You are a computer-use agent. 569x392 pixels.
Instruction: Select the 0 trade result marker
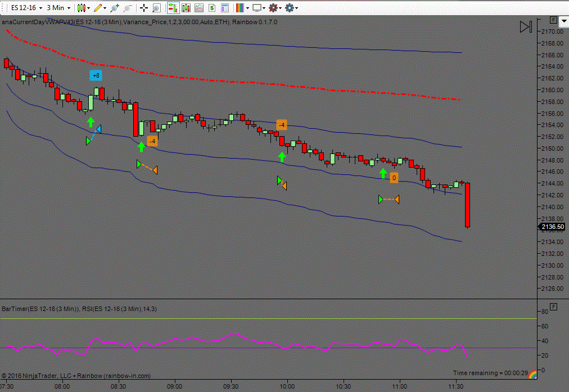click(394, 178)
